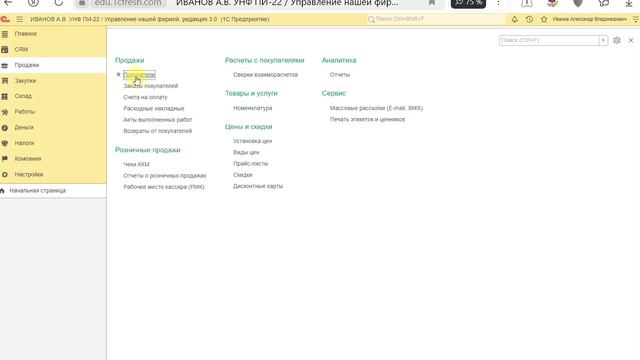The width and height of the screenshot is (640, 360).
Task: Open Покупатели
Action: (139, 75)
